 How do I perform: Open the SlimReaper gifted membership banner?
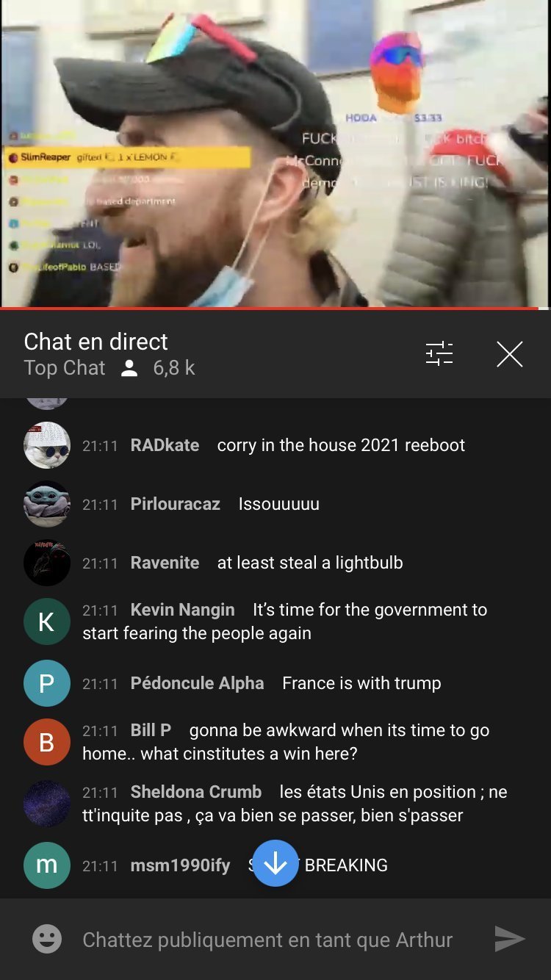coord(128,157)
